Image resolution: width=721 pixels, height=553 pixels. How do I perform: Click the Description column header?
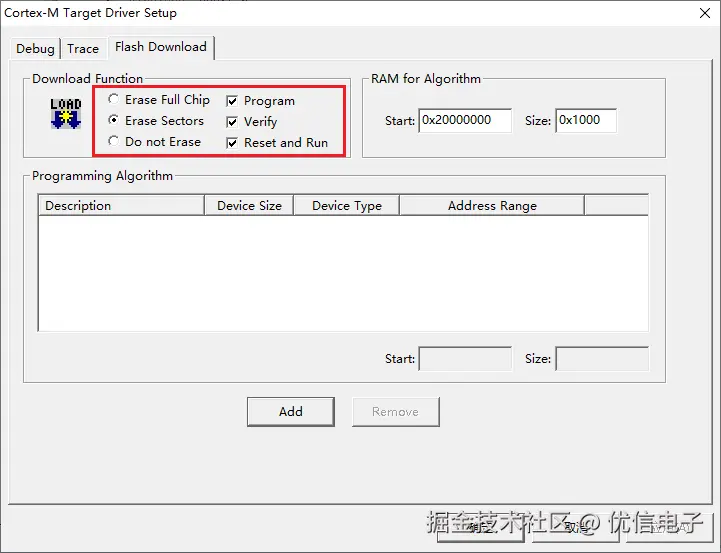[x=121, y=205]
